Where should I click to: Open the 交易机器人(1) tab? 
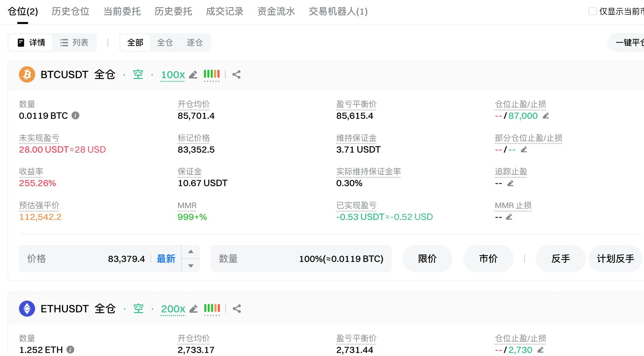338,12
